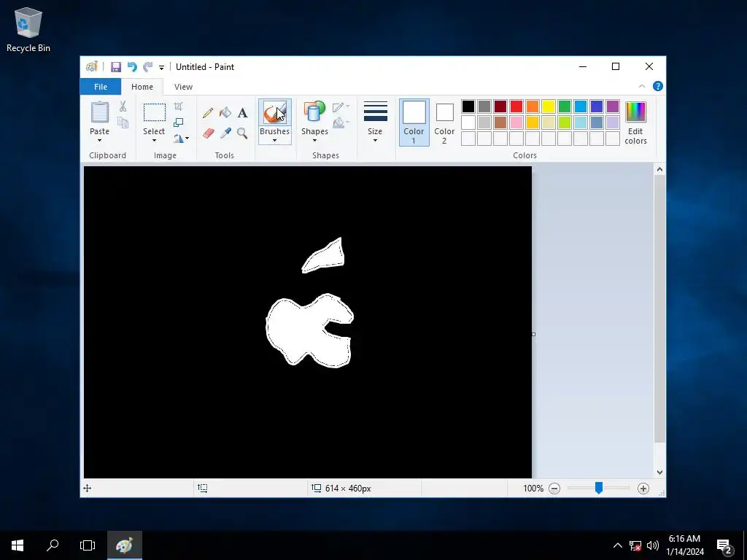This screenshot has height=560, width=747.
Task: Click the zoom slider handle
Action: [599, 488]
